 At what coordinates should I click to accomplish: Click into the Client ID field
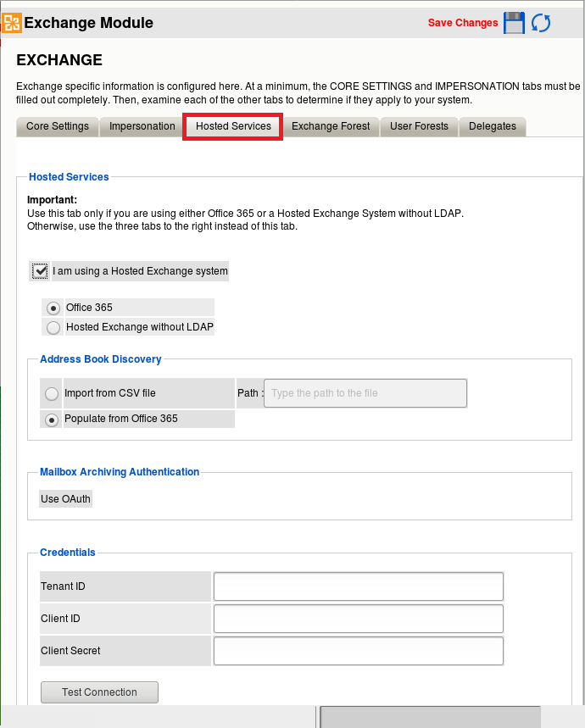[359, 619]
